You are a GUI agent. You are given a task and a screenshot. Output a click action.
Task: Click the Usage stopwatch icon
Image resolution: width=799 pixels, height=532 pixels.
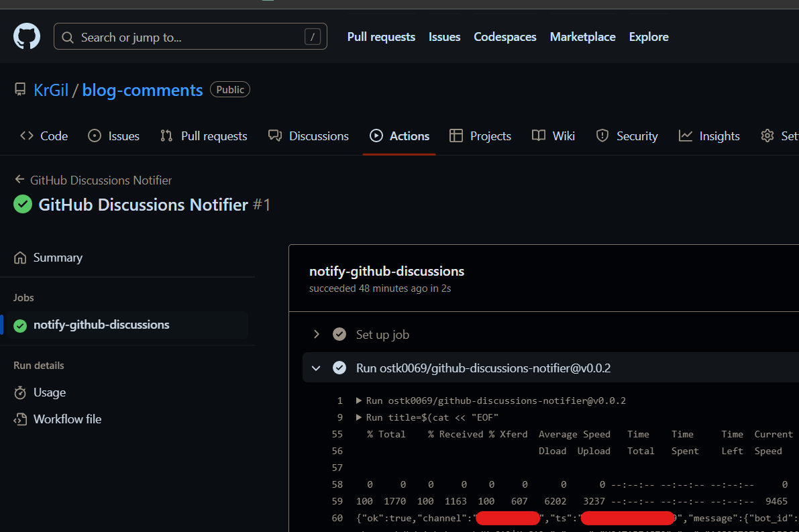point(20,393)
